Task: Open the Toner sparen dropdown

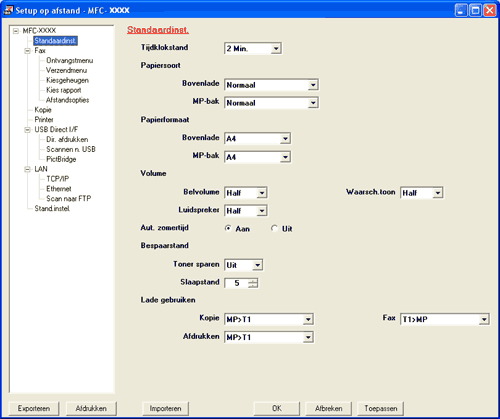Action: tap(257, 265)
